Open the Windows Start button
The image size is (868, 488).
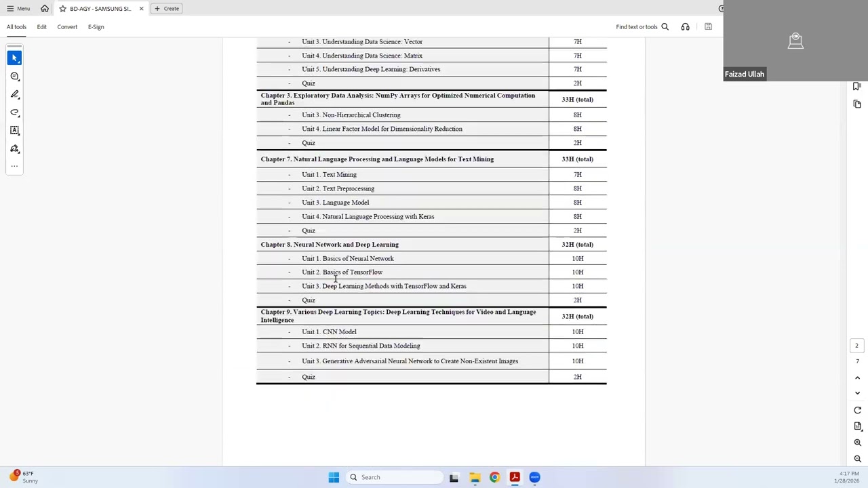click(334, 477)
